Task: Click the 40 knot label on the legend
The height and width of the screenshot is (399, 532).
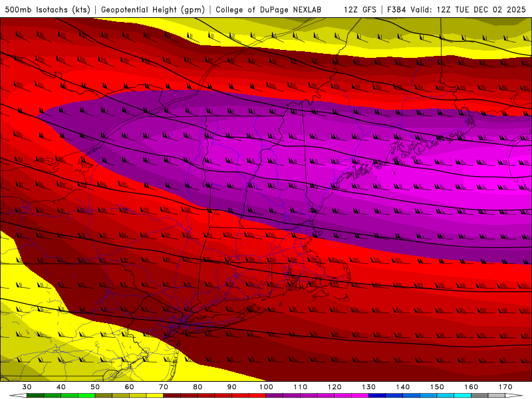Action: 61,387
